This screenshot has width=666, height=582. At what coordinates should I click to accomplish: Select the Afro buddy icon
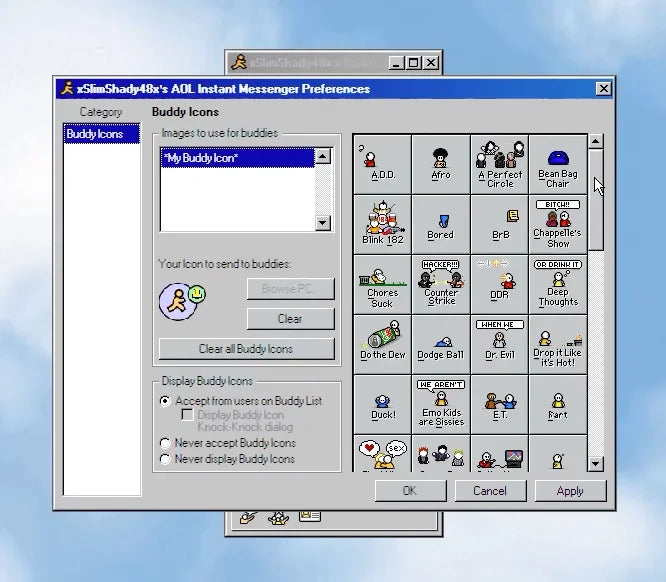(441, 163)
